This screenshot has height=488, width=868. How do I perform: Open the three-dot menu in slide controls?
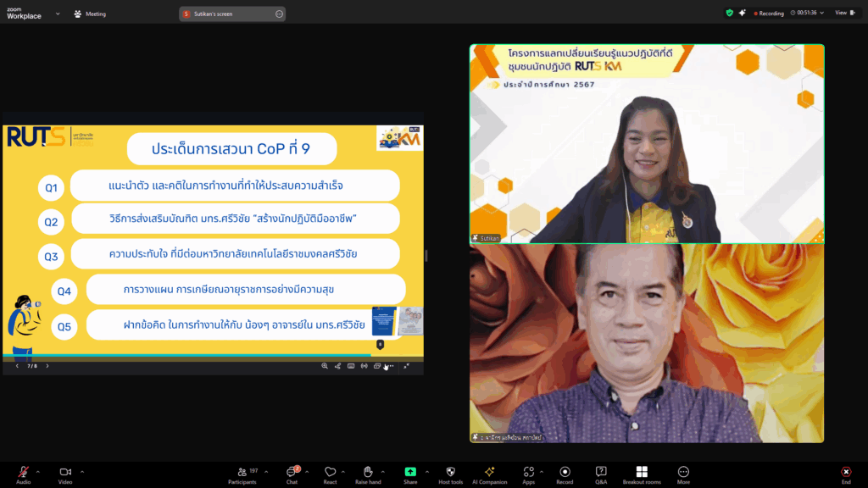390,366
